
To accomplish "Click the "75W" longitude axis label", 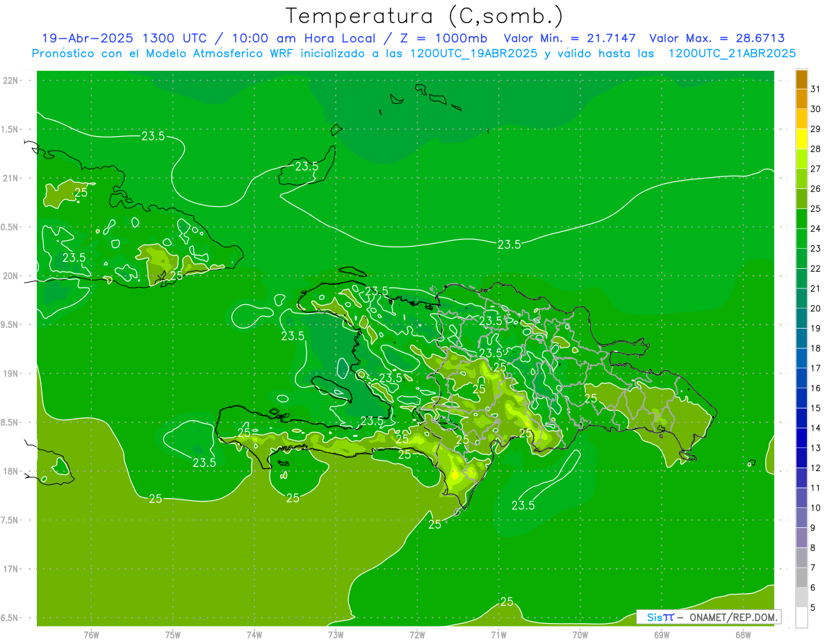I will [x=173, y=634].
